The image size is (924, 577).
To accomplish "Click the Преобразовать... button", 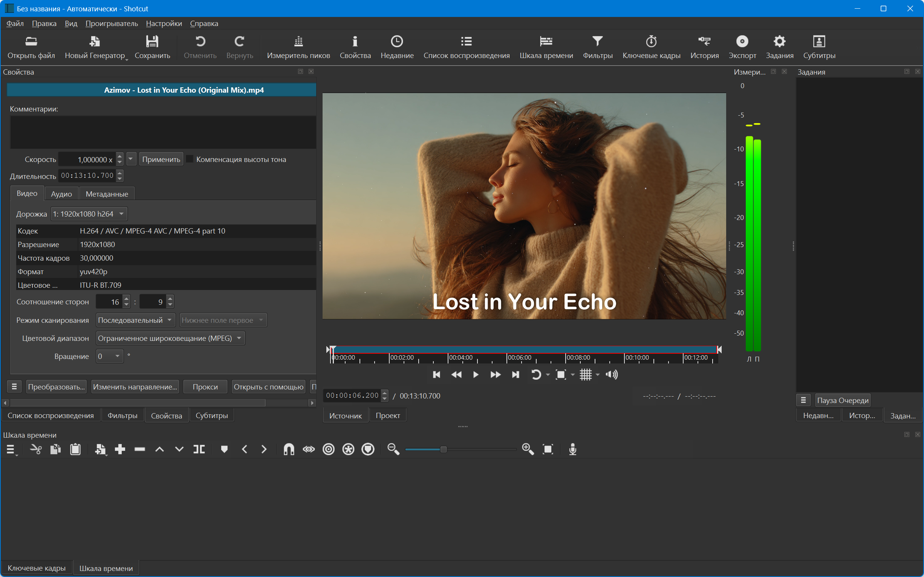I will click(56, 386).
